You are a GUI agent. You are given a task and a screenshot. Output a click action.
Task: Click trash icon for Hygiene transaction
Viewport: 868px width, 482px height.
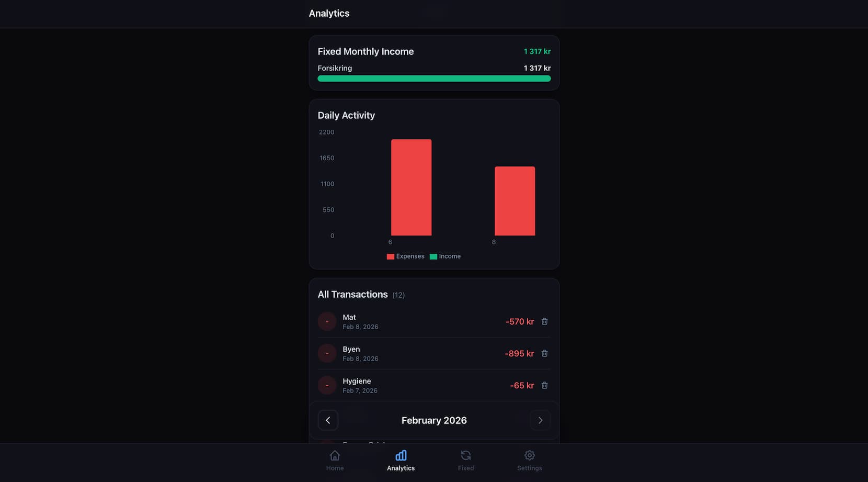point(544,385)
